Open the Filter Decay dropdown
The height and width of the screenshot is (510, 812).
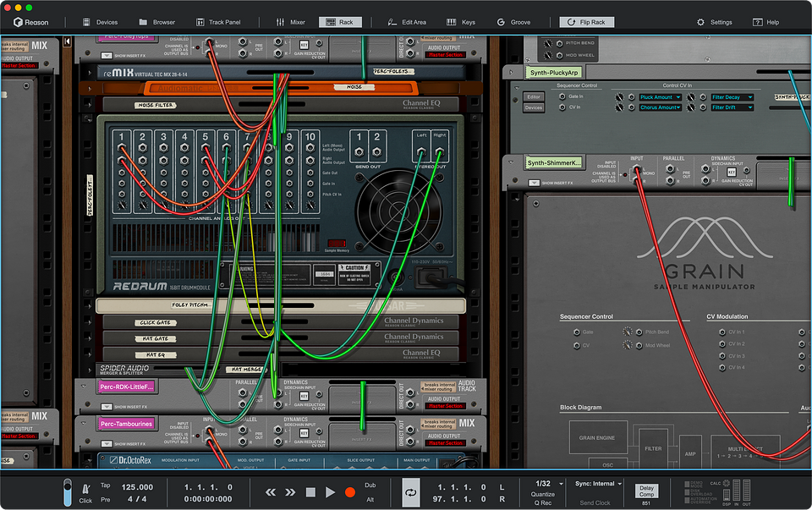click(732, 97)
